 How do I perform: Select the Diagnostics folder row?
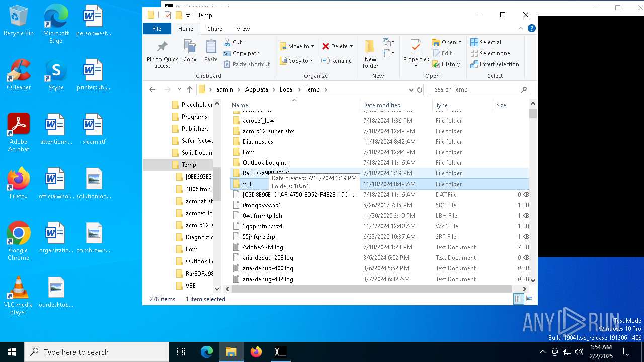(x=380, y=142)
